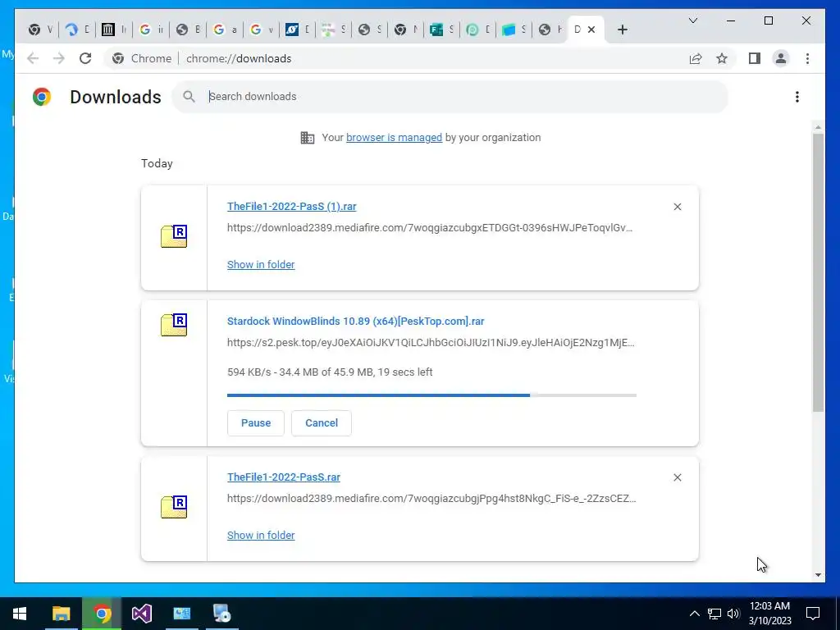Switch to the green circle icon tab

[x=472, y=30]
